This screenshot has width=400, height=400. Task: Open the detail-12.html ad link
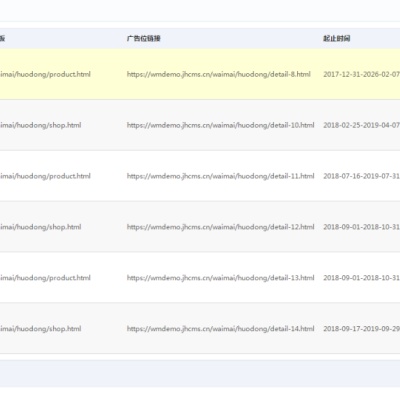click(220, 227)
